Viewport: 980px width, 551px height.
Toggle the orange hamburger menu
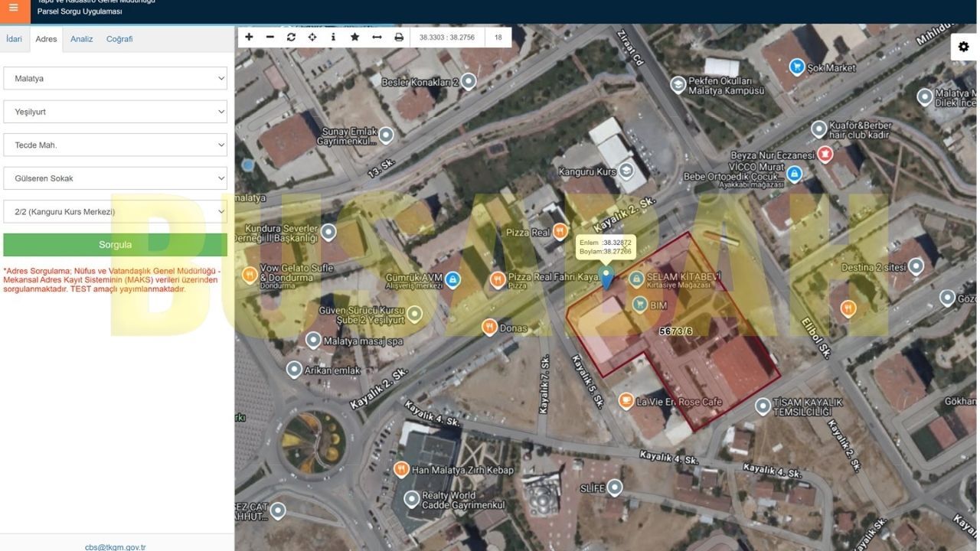click(14, 9)
